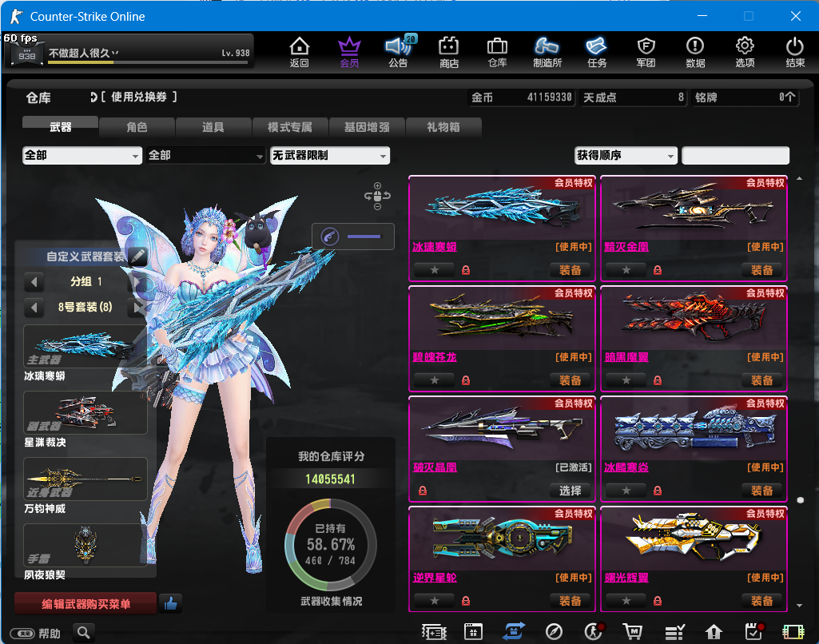The width and height of the screenshot is (819, 644).
Task: Switch to the 角色 tab
Action: tap(137, 127)
